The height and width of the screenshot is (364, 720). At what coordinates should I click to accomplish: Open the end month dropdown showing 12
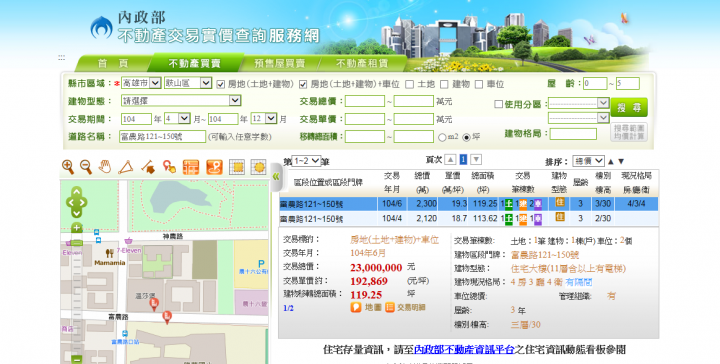(264, 119)
